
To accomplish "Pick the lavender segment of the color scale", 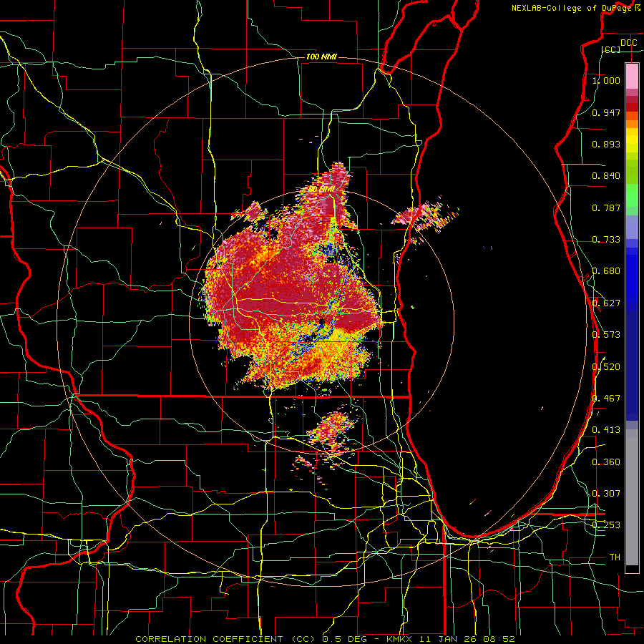I will pos(632,227).
